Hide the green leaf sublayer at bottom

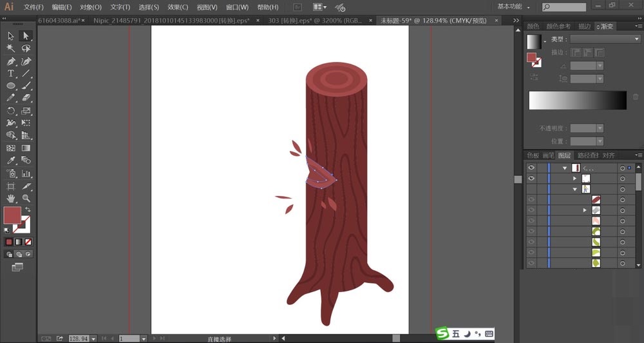pos(531,263)
